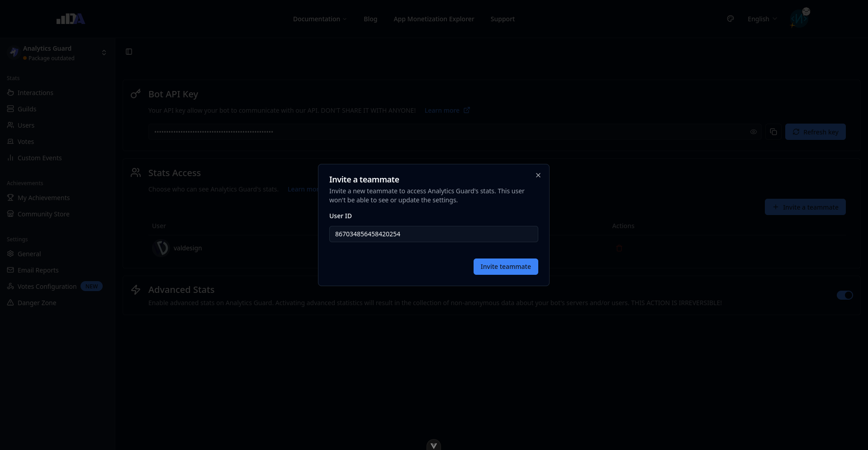
Task: Toggle the Advanced Stats switch
Action: coord(844,295)
